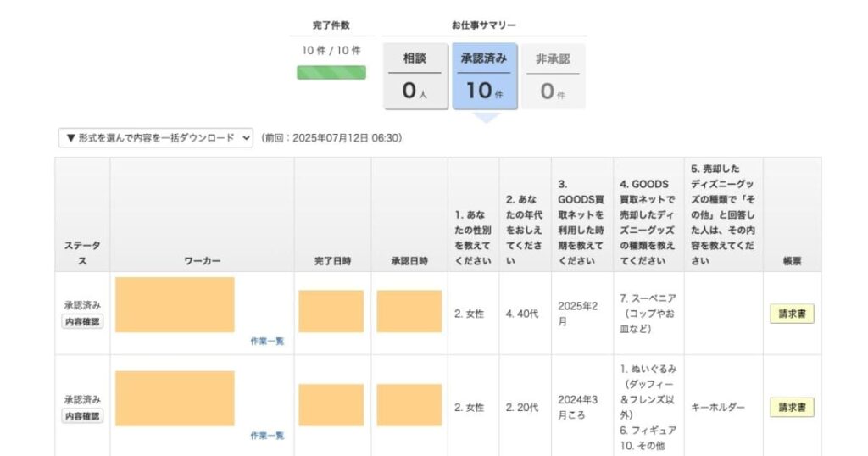Select the 非承認 summary tab
This screenshot has width=868, height=456.
click(x=553, y=76)
